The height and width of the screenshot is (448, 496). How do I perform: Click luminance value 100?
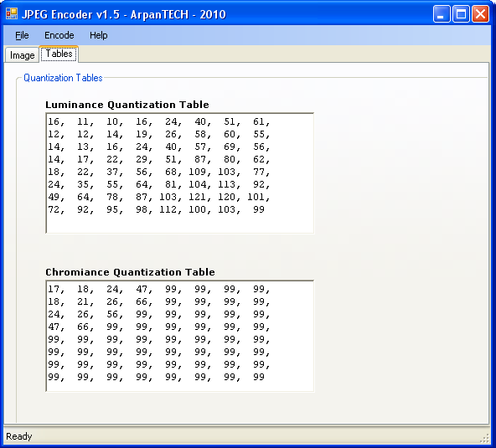[x=197, y=209]
